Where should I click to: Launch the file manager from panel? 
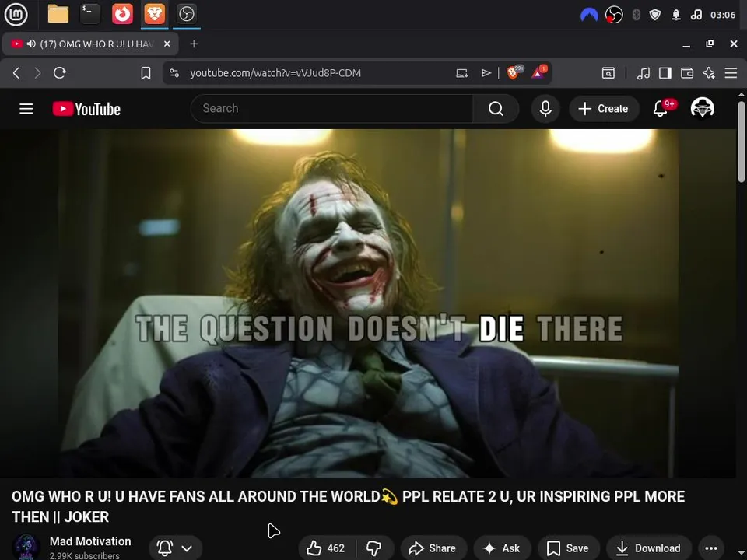click(58, 14)
